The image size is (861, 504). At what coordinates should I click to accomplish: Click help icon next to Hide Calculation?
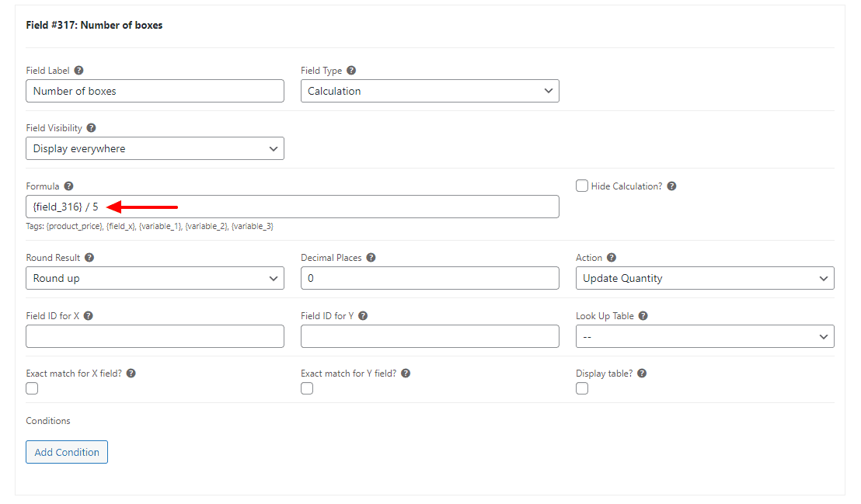[x=671, y=186]
